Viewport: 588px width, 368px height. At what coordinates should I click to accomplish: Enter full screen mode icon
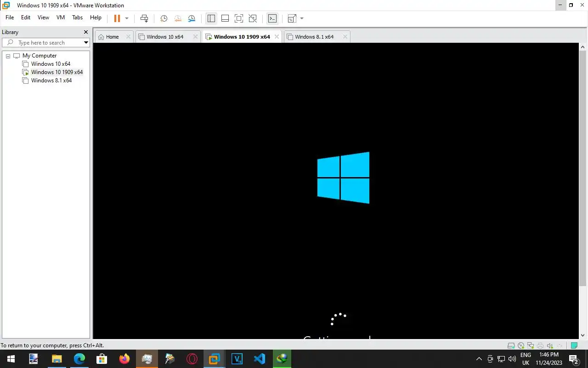[239, 18]
